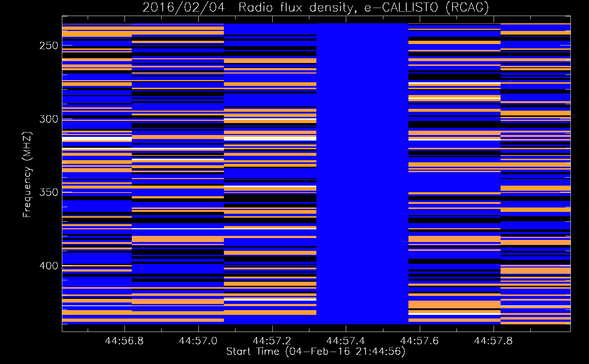
Task: Click the 300 frequency tick label
Action: (49, 119)
